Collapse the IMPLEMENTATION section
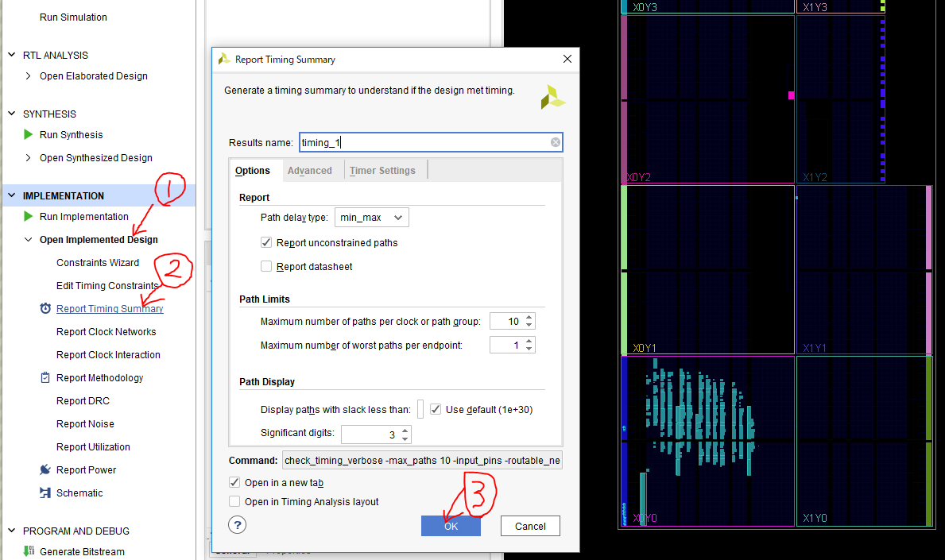This screenshot has height=560, width=945. 10,195
